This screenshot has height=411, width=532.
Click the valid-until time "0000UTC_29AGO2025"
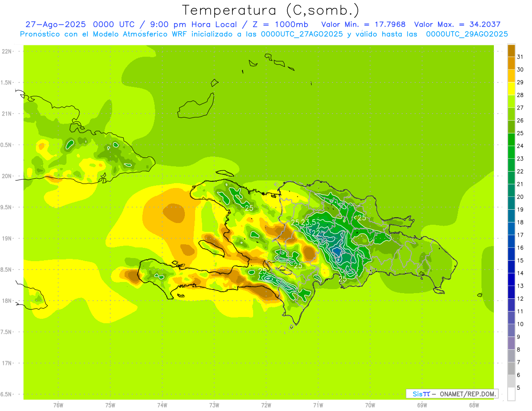pyautogui.click(x=467, y=34)
